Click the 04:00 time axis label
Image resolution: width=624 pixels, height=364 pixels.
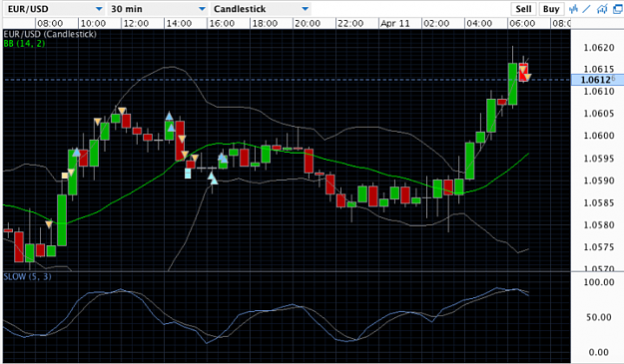click(479, 24)
